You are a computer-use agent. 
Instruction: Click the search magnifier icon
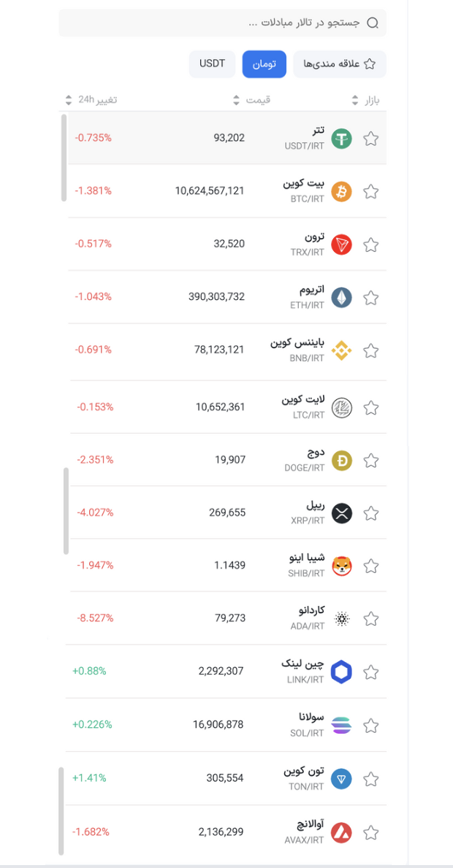tap(373, 23)
